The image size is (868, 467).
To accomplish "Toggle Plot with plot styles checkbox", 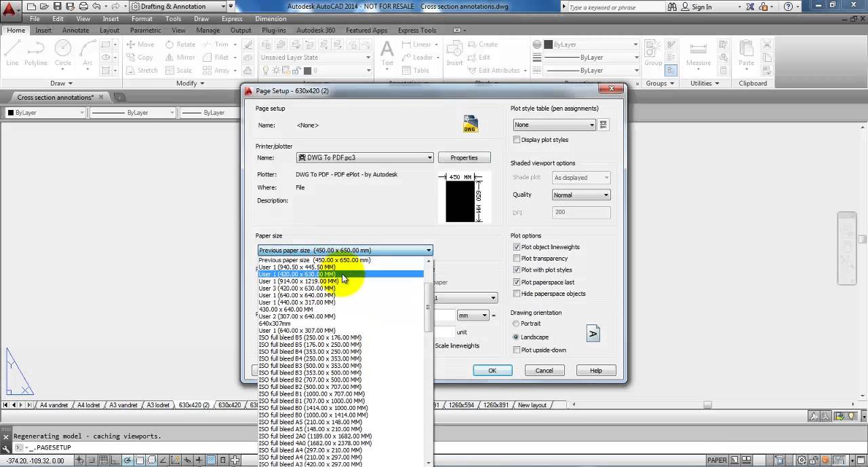I will coord(517,270).
